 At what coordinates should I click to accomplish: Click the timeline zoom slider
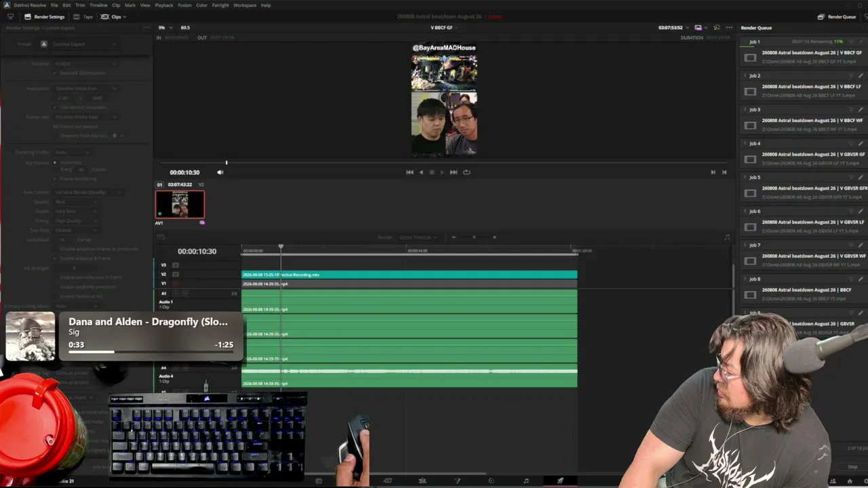coord(474,237)
